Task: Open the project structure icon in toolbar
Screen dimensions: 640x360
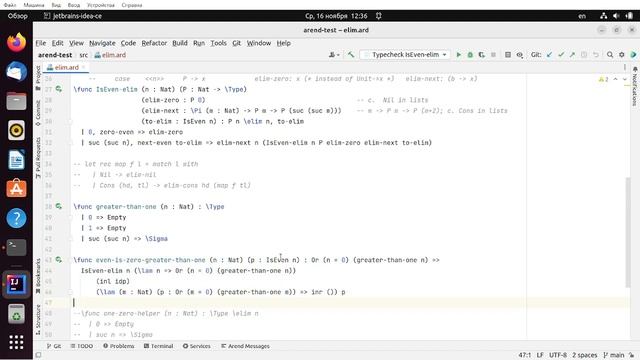Action: [508, 55]
